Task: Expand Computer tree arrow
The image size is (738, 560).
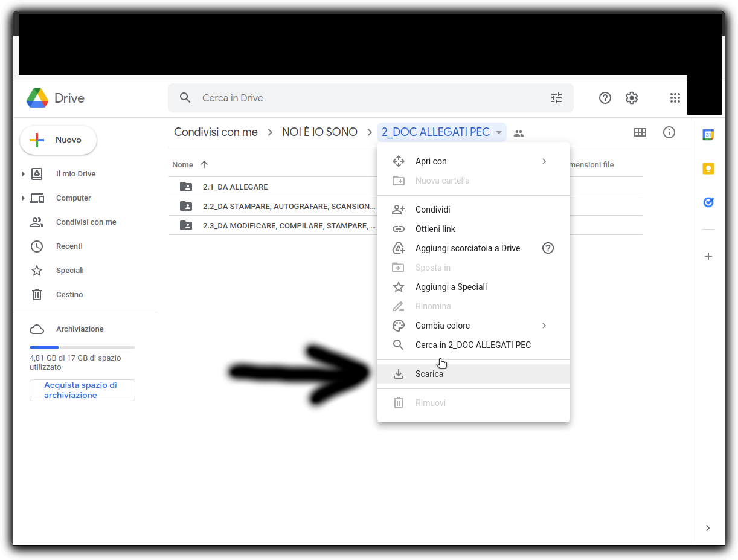Action: click(23, 198)
